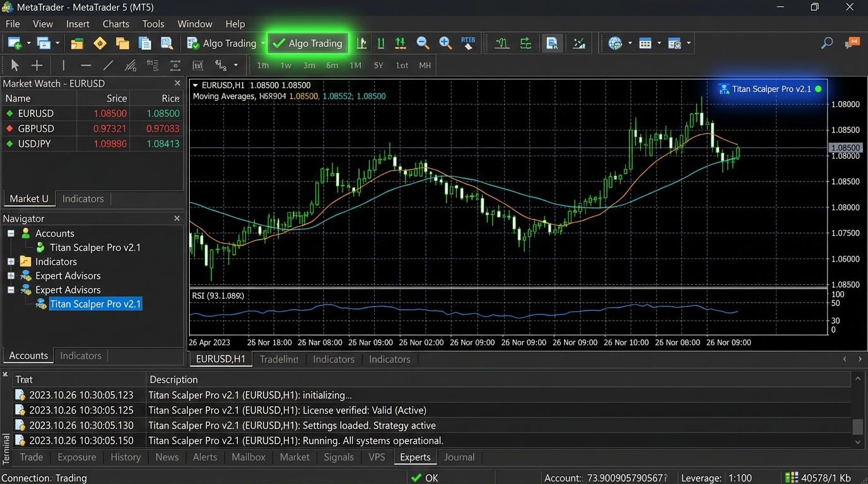Viewport: 868px width, 484px height.
Task: Switch to the Journal terminal tab
Action: [x=459, y=457]
